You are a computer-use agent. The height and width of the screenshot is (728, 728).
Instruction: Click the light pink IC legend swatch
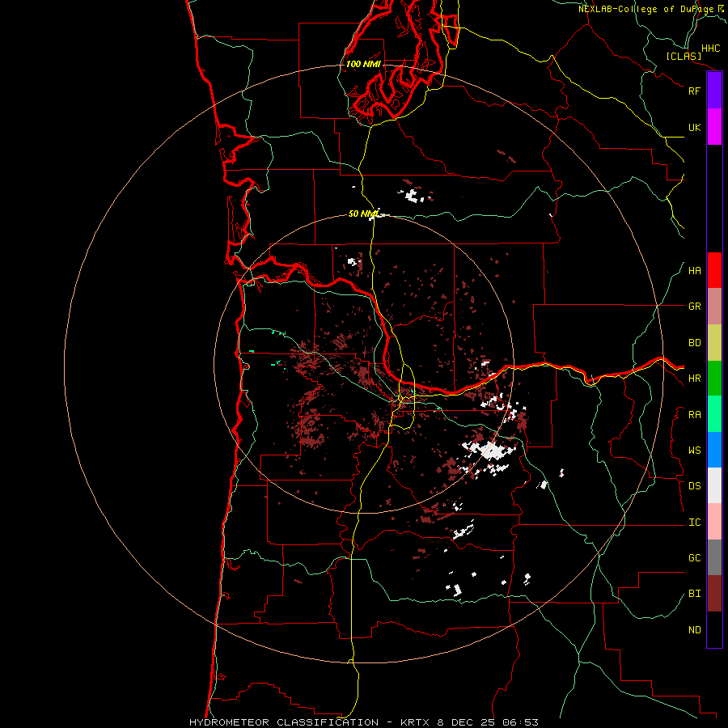point(714,522)
